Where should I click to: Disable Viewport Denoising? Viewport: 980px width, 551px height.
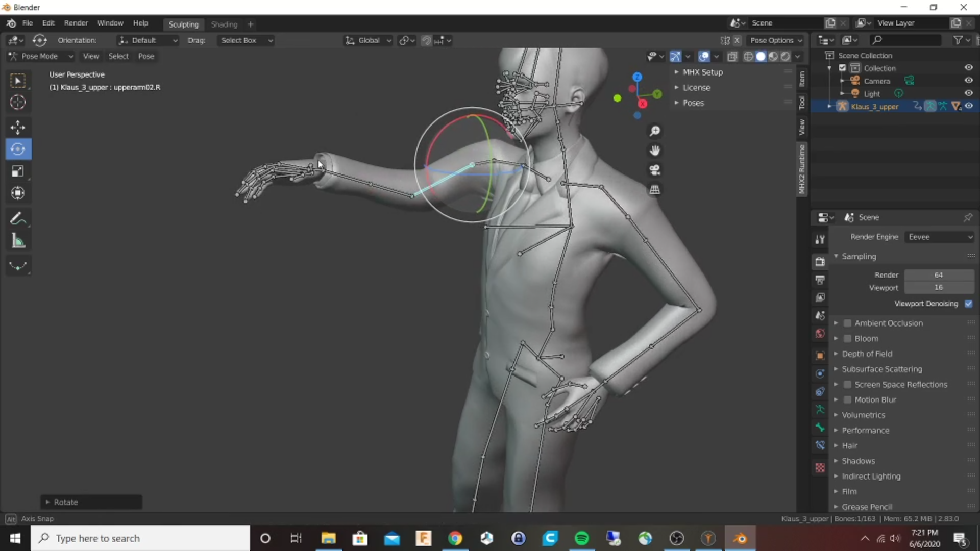[968, 304]
